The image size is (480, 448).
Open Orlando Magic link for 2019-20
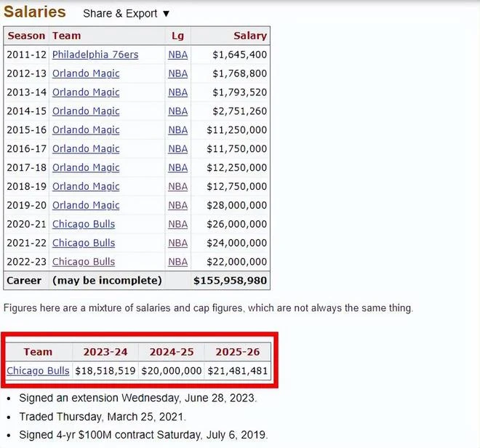pyautogui.click(x=86, y=205)
